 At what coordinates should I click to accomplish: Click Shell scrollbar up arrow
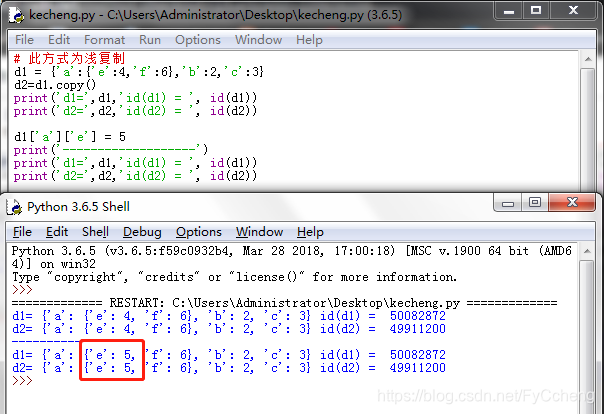pos(587,251)
